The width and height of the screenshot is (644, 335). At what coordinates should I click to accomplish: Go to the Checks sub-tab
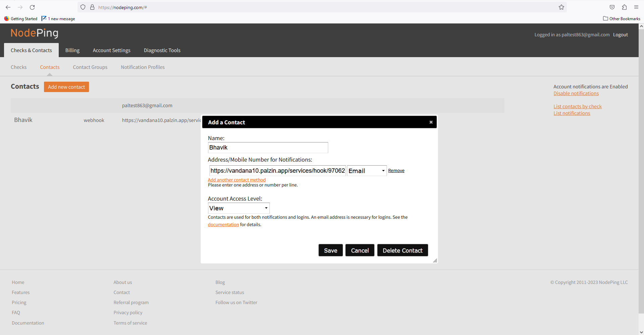point(18,67)
